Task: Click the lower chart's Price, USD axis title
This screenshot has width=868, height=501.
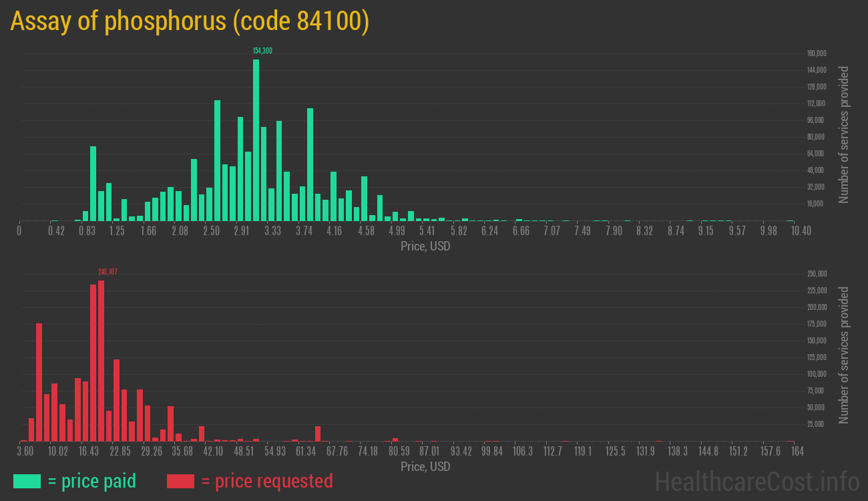Action: (425, 466)
